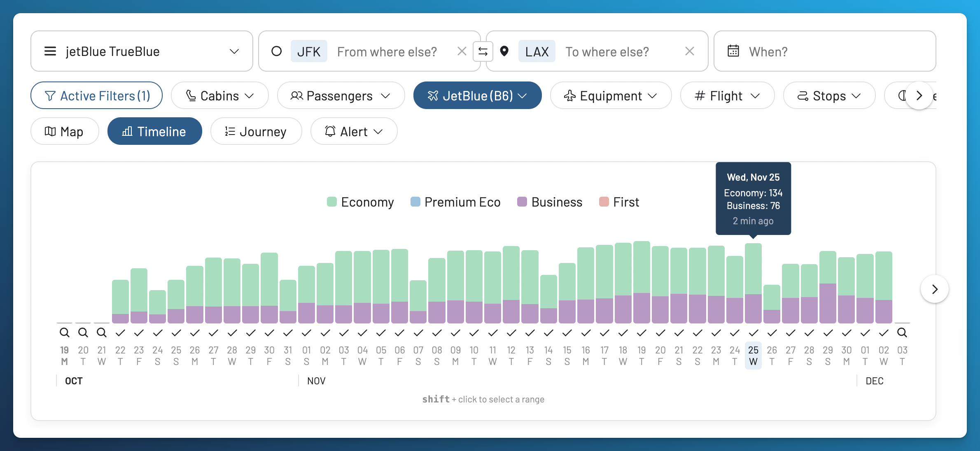The width and height of the screenshot is (980, 451).
Task: Click the checkmark above Oct 22
Action: point(120,332)
